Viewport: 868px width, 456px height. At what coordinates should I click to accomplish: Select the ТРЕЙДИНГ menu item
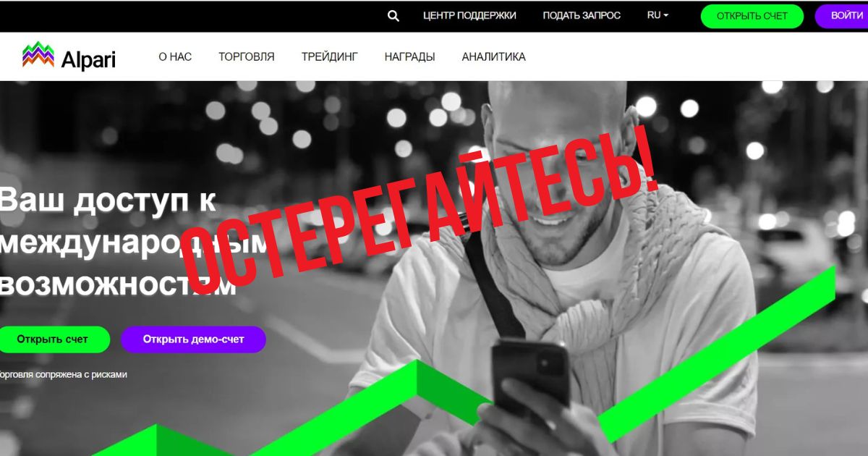coord(330,56)
